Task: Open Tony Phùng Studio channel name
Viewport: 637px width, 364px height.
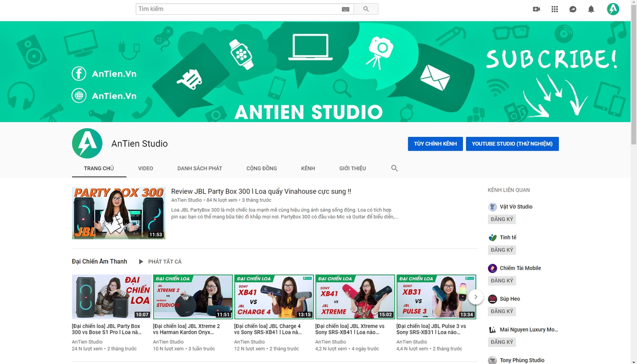Action: pyautogui.click(x=522, y=360)
